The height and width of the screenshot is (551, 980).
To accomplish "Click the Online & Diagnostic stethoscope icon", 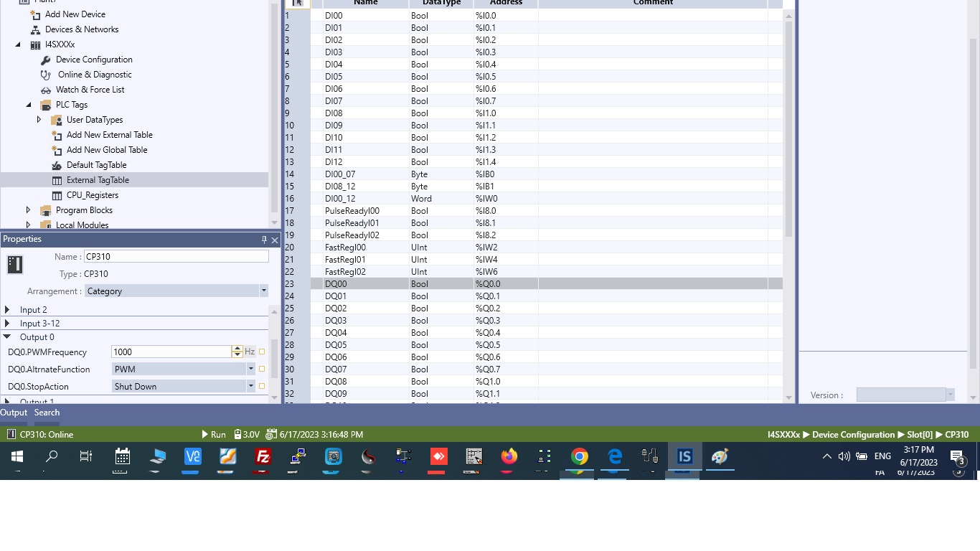I will pyautogui.click(x=46, y=75).
